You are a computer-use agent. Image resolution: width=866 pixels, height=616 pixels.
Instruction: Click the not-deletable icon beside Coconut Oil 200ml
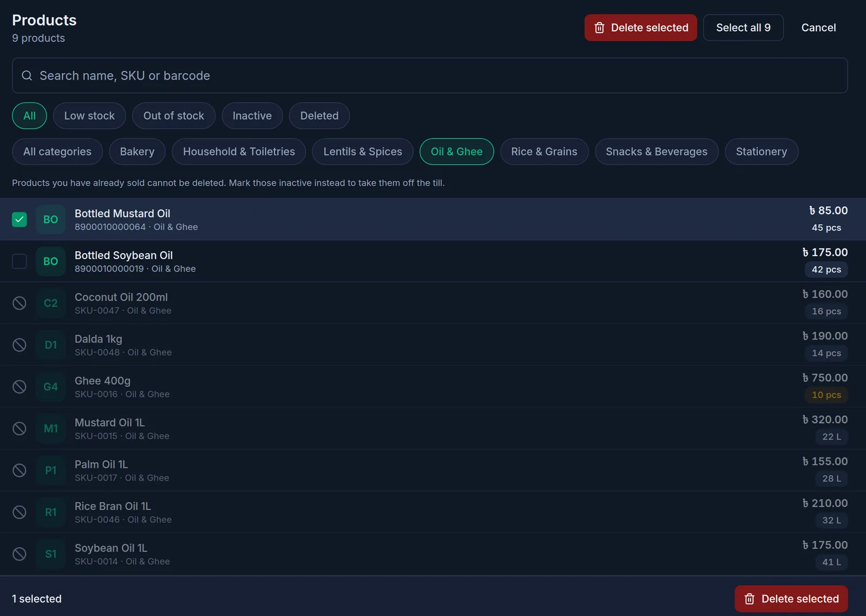click(19, 303)
